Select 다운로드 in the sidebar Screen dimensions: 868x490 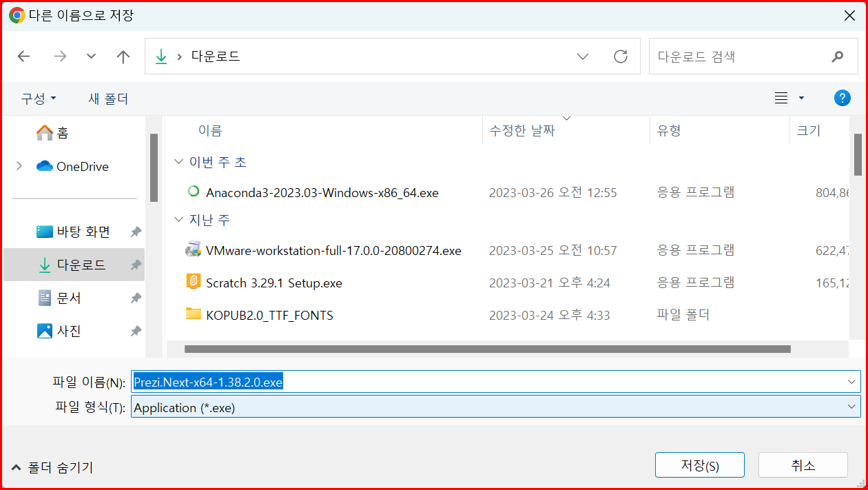click(74, 265)
